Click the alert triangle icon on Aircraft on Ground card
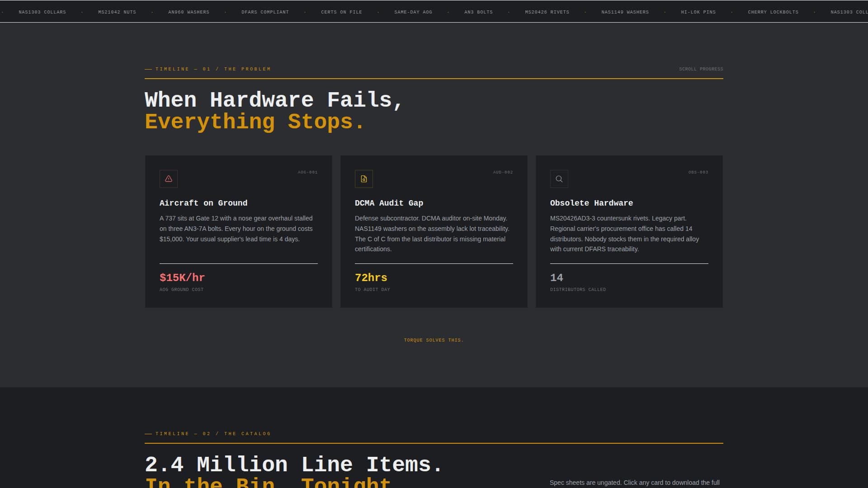 tap(169, 179)
